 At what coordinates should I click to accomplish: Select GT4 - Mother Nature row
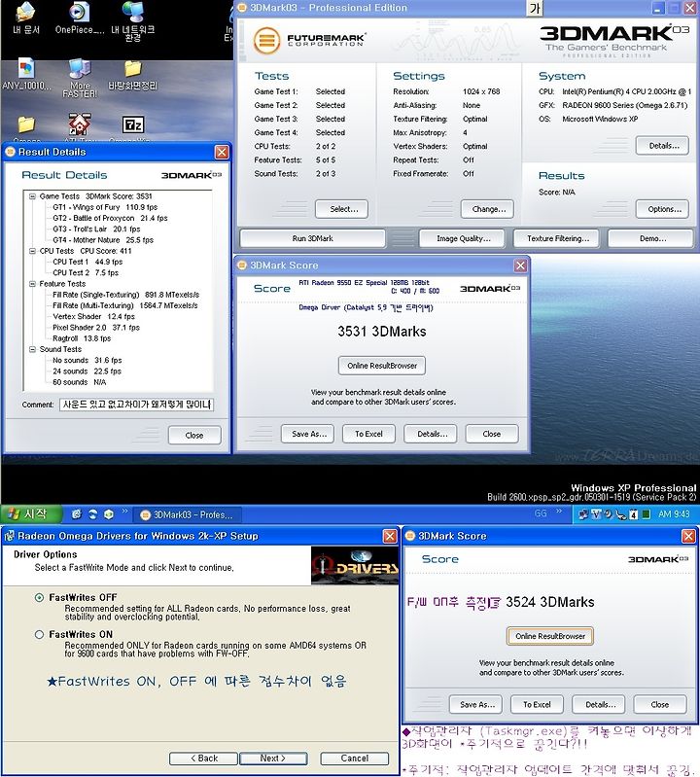click(103, 240)
